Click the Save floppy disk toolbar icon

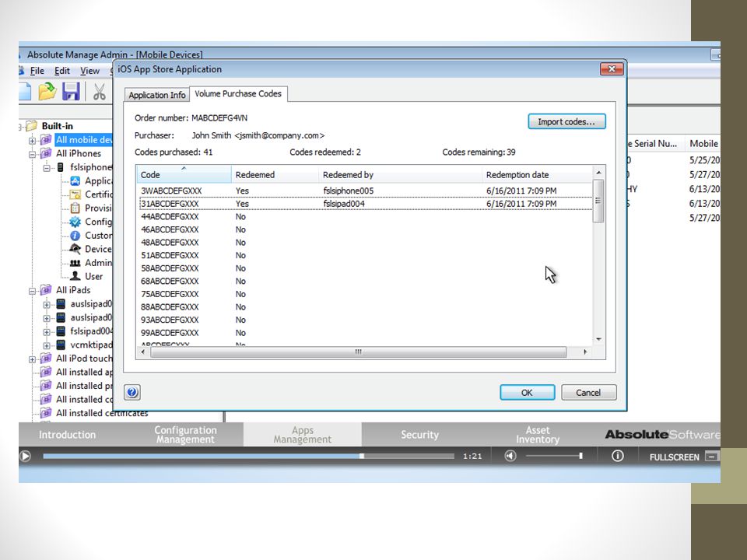71,92
